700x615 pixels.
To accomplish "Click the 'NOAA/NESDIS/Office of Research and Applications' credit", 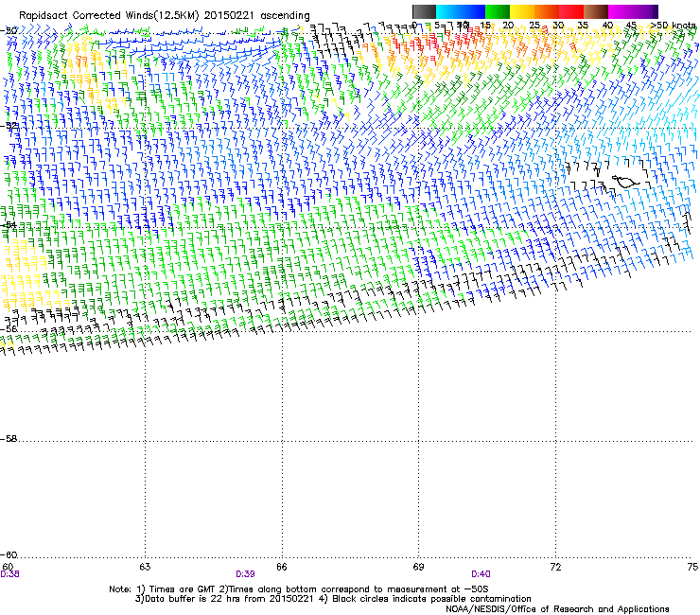I will coord(557,609).
